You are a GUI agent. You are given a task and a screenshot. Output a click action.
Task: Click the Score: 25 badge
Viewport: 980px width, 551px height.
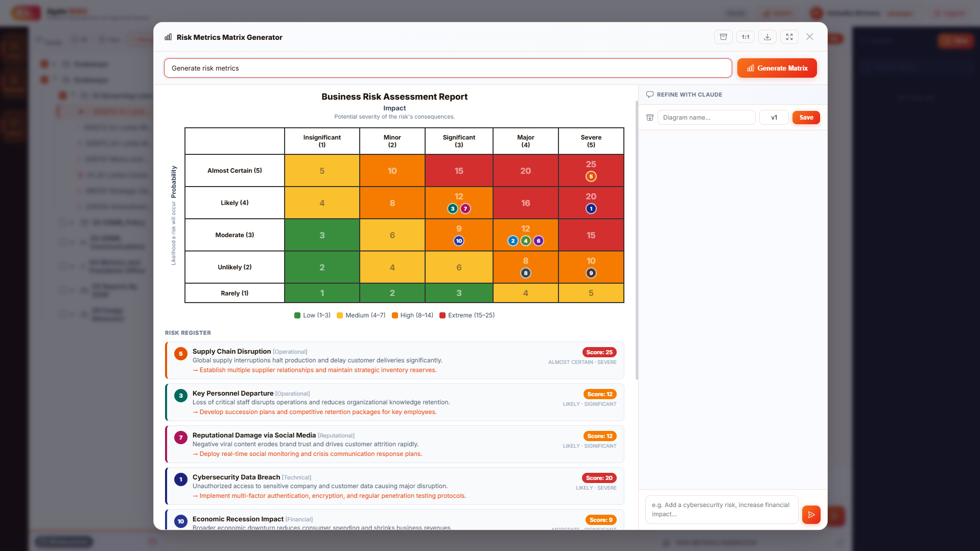tap(599, 352)
